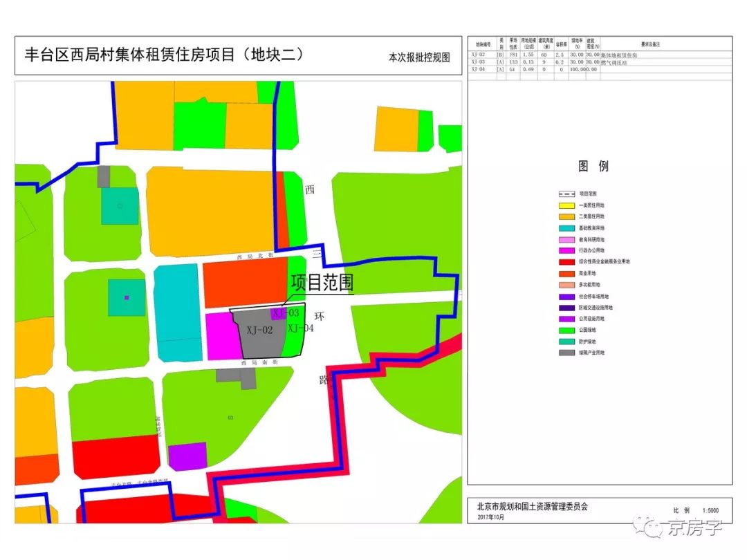Click the 社会停车场用地 purple legend symbol

[x=566, y=297]
